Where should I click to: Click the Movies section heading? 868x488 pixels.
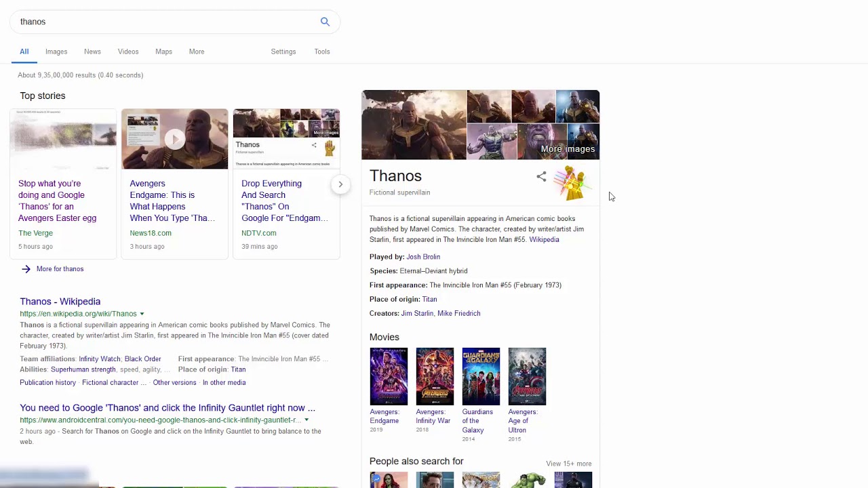tap(384, 337)
